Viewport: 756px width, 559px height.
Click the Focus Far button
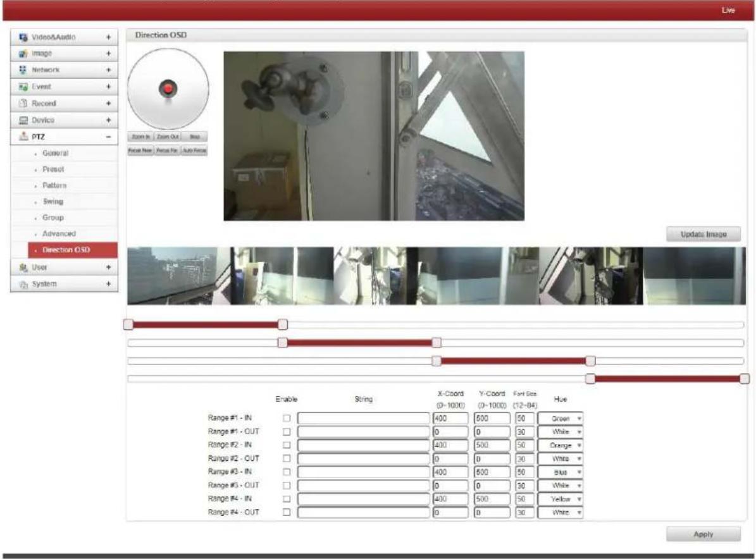point(168,150)
